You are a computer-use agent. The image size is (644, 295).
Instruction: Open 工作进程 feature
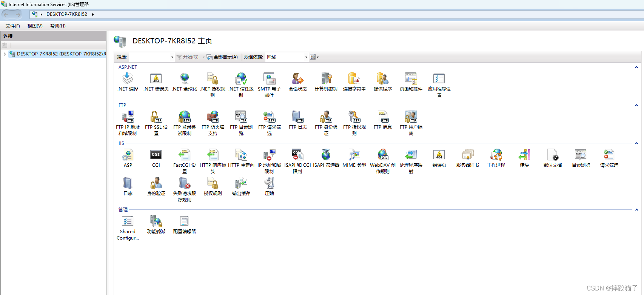[x=496, y=158]
